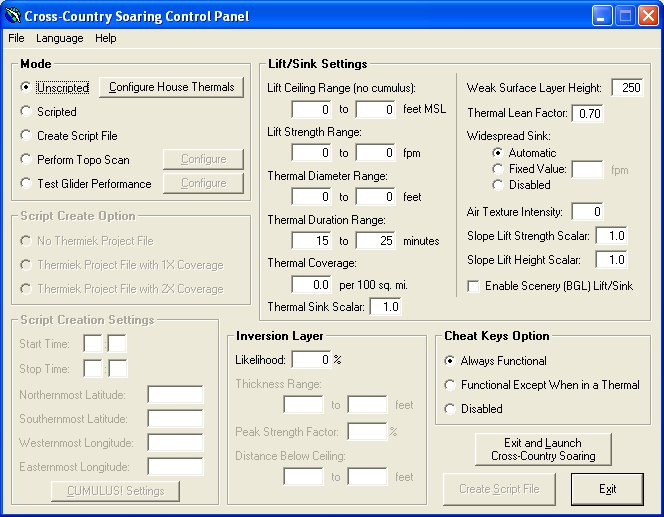Click the 'feet MSL' unit label
664x517 pixels.
click(x=424, y=109)
